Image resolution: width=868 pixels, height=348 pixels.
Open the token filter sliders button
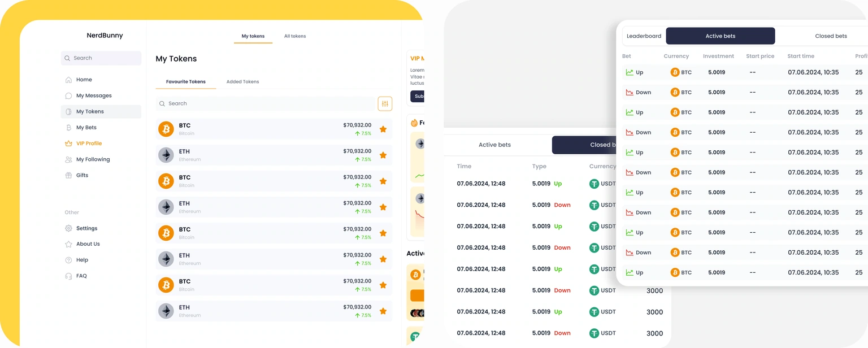[x=385, y=103]
